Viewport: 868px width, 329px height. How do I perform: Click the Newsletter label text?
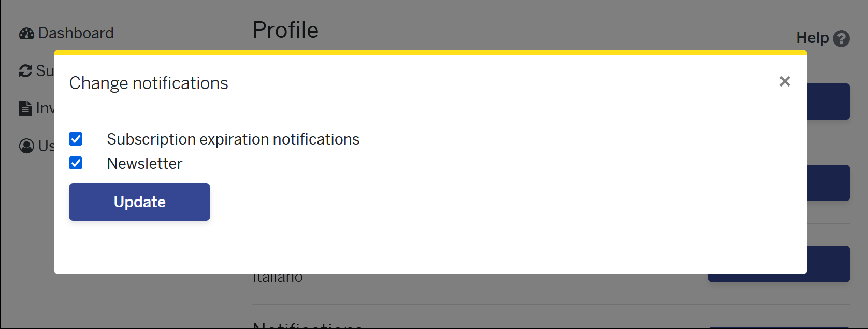point(144,164)
